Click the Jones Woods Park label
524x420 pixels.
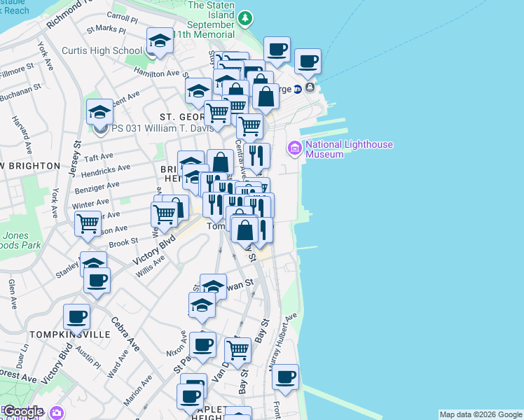click(20, 240)
